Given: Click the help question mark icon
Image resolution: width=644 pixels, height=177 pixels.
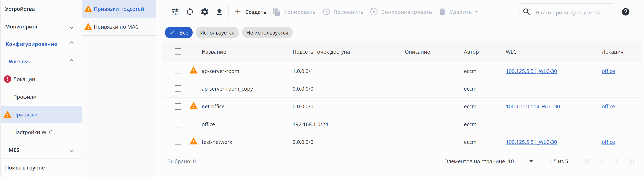Looking at the screenshot, I should tap(625, 12).
